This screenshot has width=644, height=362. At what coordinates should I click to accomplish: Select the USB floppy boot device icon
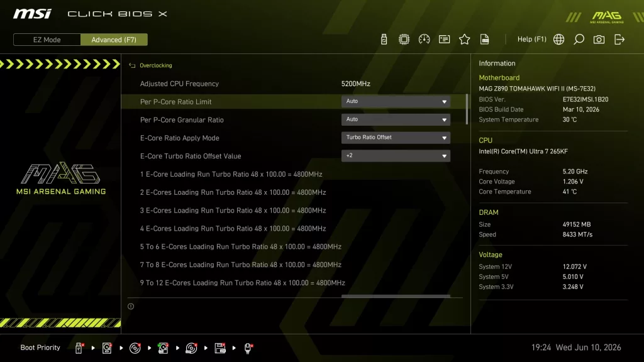[x=220, y=348]
